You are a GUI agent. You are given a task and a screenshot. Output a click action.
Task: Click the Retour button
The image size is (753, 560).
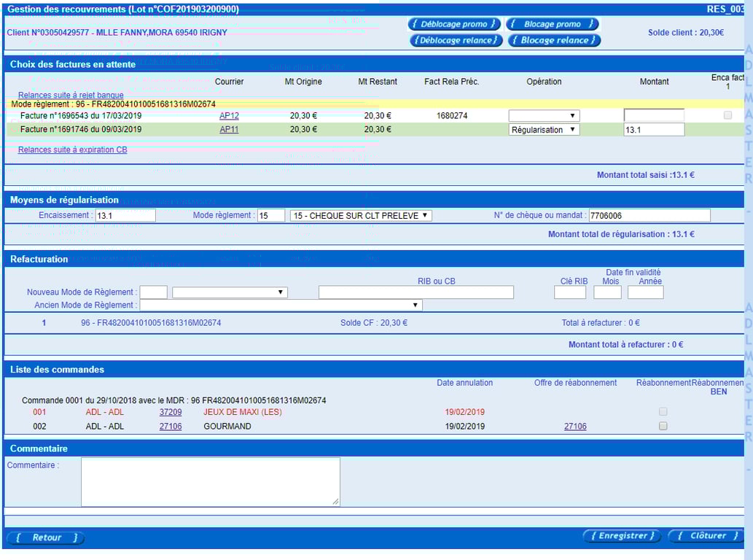point(46,537)
